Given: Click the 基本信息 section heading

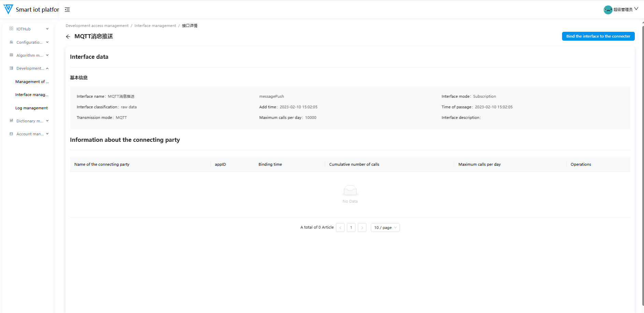Looking at the screenshot, I should [79, 78].
